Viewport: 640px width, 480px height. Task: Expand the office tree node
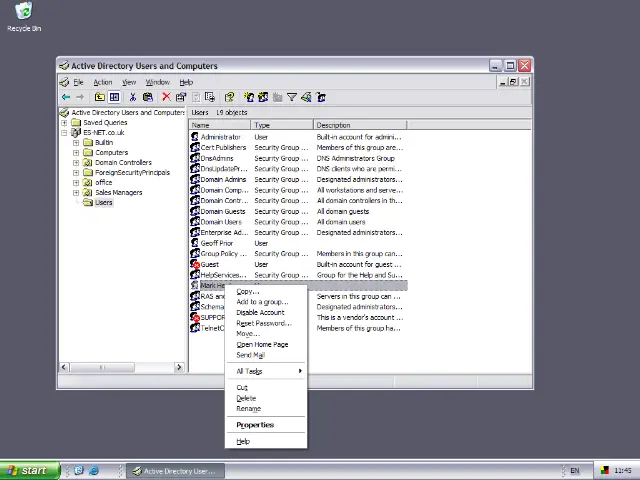[76, 182]
